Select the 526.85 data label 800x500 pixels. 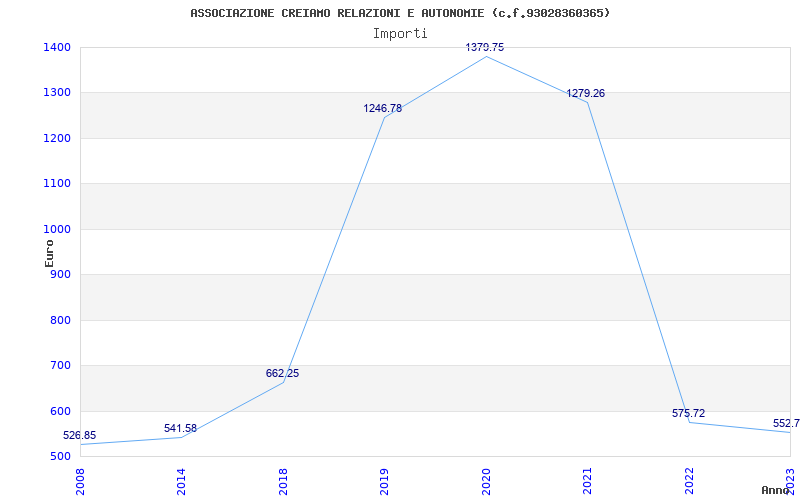click(x=80, y=435)
